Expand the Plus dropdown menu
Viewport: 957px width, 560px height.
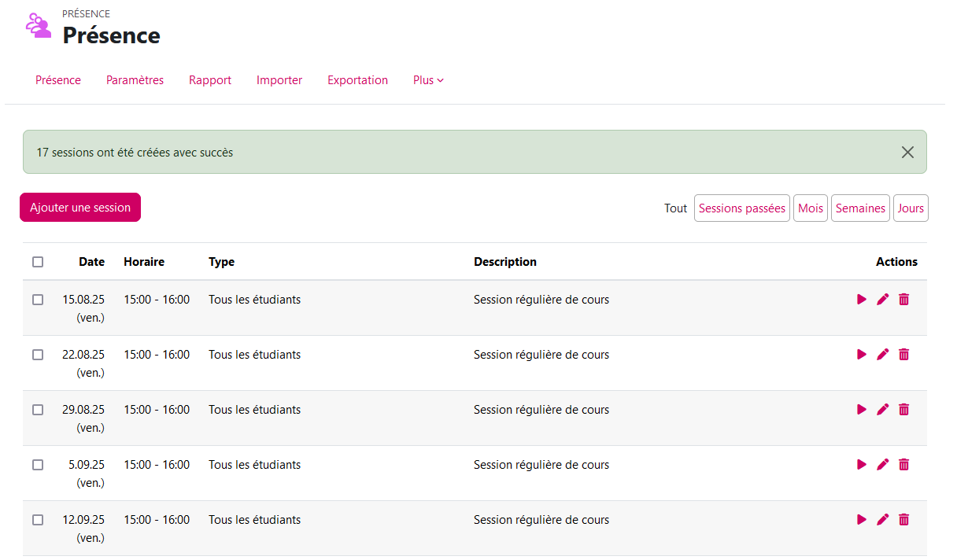click(428, 80)
